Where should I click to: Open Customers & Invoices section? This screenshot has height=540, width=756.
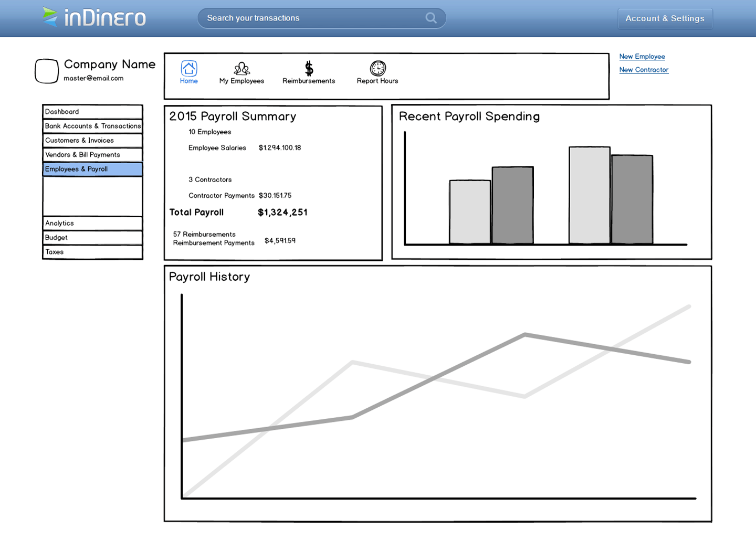tap(92, 140)
